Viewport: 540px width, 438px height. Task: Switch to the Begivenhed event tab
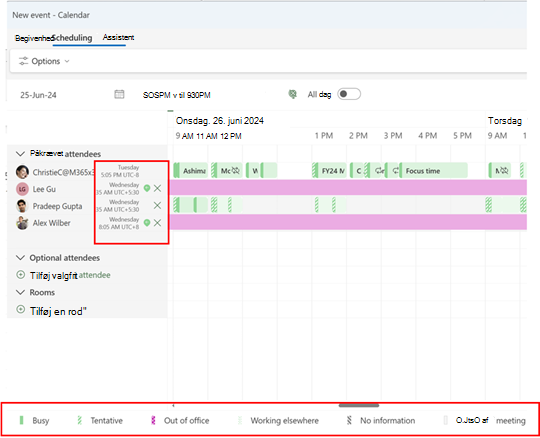pos(34,38)
